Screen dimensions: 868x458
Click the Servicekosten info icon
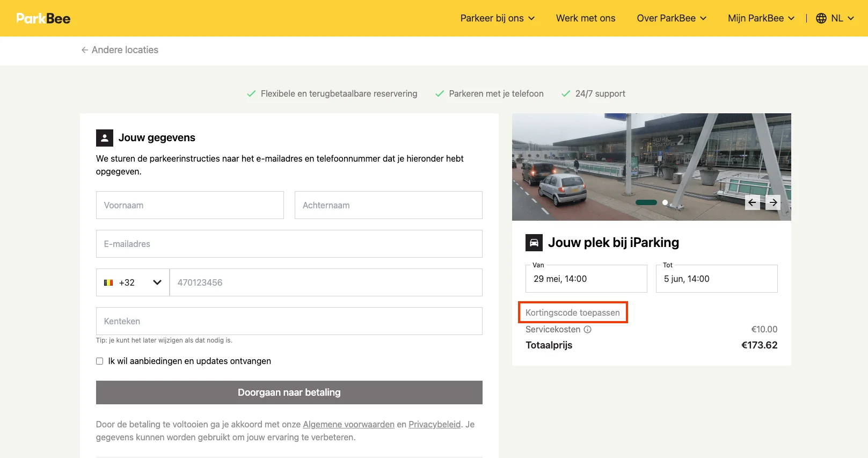coord(587,330)
